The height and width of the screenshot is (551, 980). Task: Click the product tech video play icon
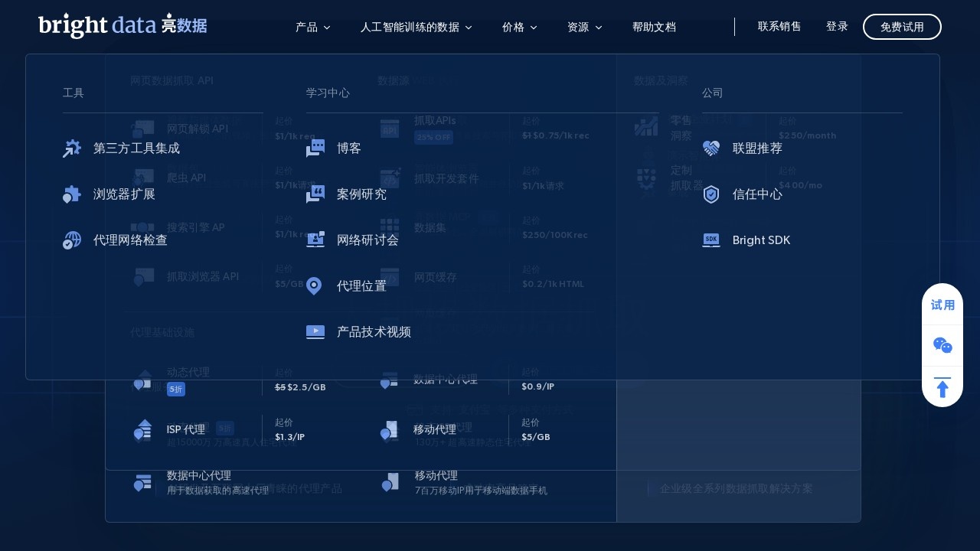pyautogui.click(x=315, y=332)
